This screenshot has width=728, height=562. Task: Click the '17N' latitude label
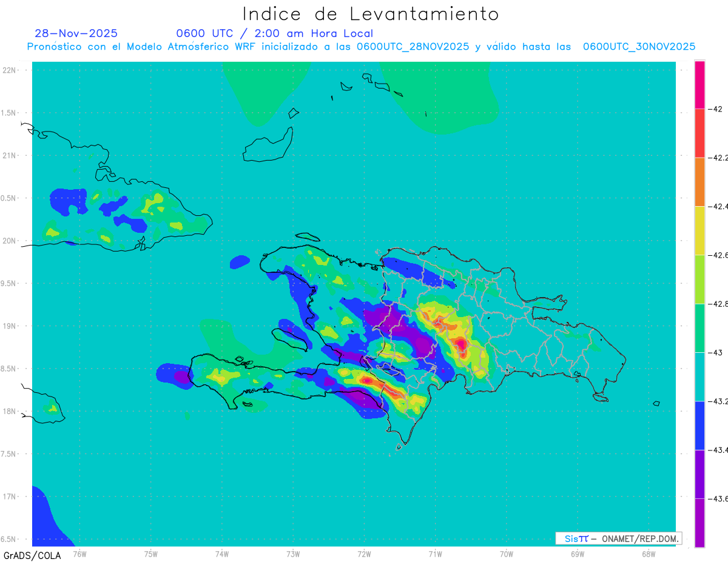[x=9, y=497]
